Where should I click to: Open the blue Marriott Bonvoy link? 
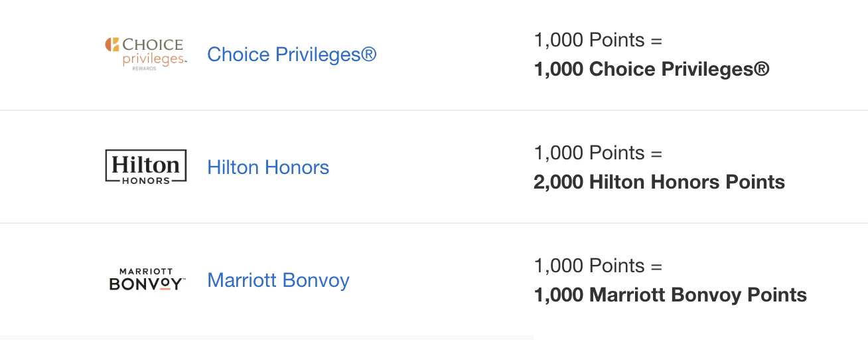(278, 280)
